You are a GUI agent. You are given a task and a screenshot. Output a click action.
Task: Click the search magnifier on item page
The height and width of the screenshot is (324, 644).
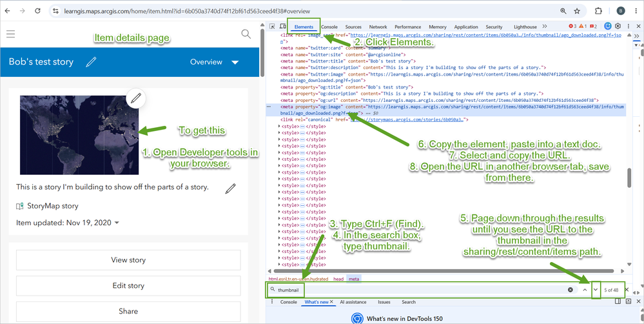pos(246,34)
